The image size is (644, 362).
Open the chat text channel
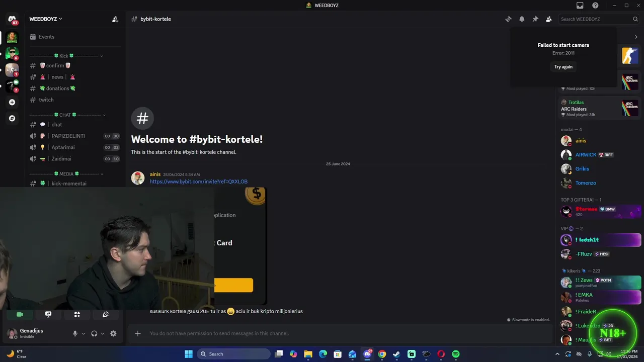pos(75,125)
